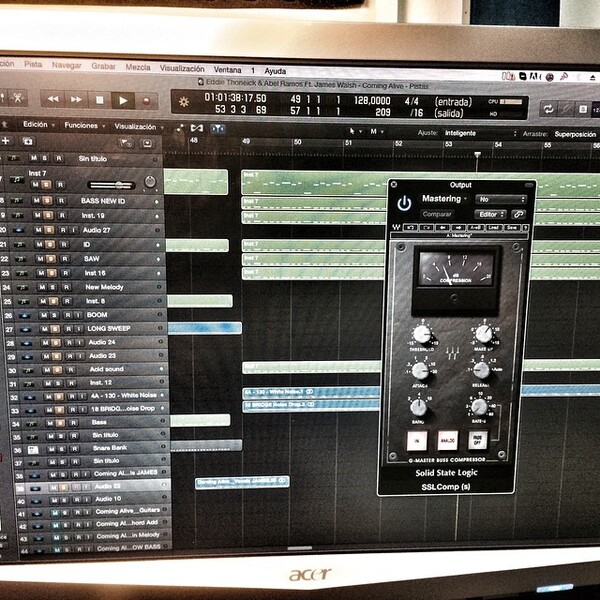Toggle the blue Catch playhead icon
600x600 pixels.
[218, 129]
